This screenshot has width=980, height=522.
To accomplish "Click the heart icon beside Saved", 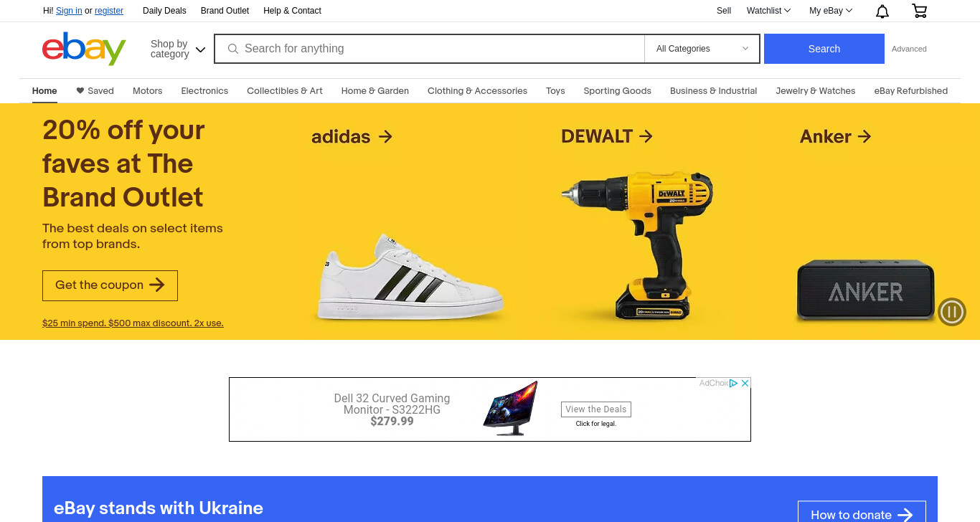I will click(x=80, y=91).
